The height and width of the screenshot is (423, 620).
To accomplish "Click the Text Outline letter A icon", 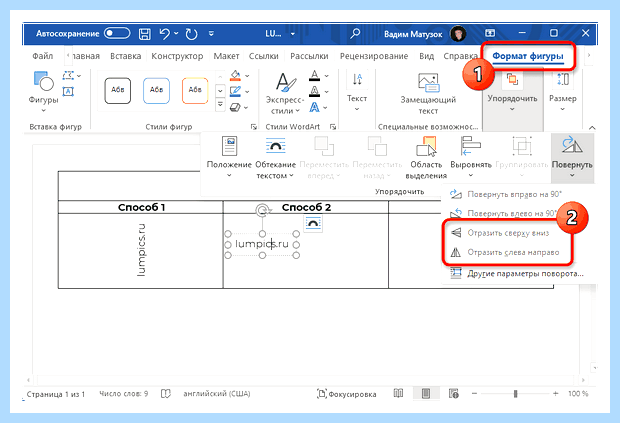I will [314, 91].
